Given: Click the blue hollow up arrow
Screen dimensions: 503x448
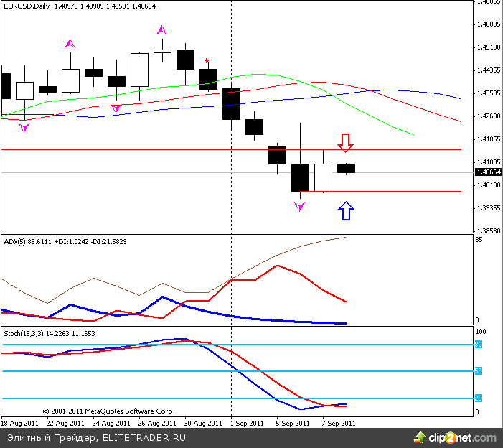Looking at the screenshot, I should [346, 210].
